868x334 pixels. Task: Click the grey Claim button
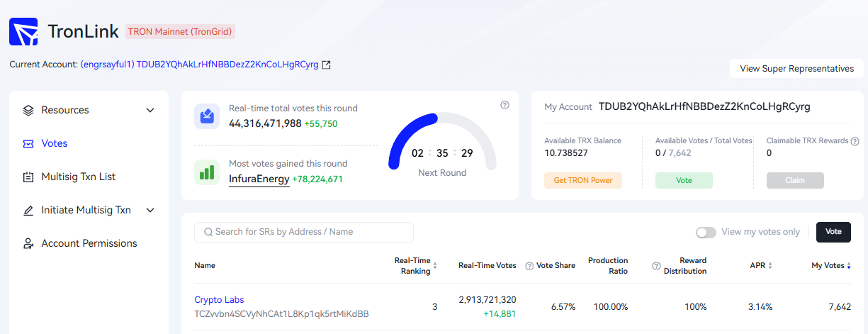[795, 180]
